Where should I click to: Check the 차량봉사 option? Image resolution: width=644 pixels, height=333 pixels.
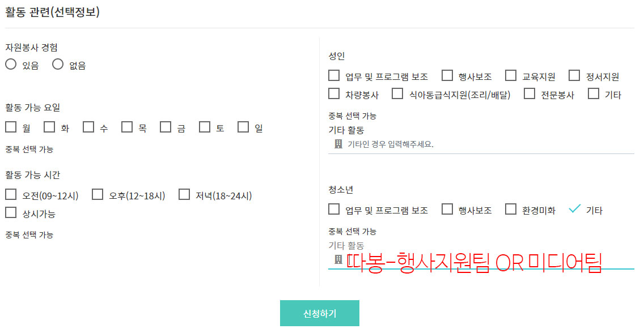coord(334,93)
